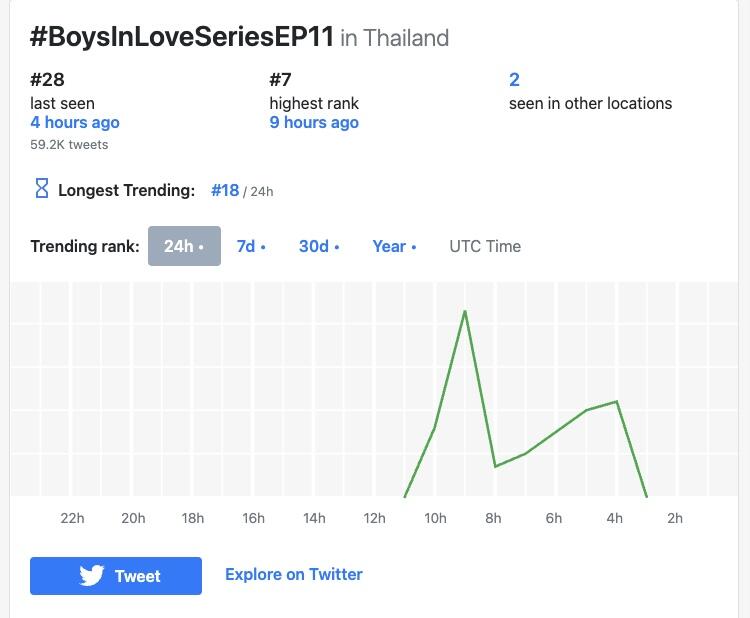Click the highest peak of the chart line

pyautogui.click(x=465, y=311)
